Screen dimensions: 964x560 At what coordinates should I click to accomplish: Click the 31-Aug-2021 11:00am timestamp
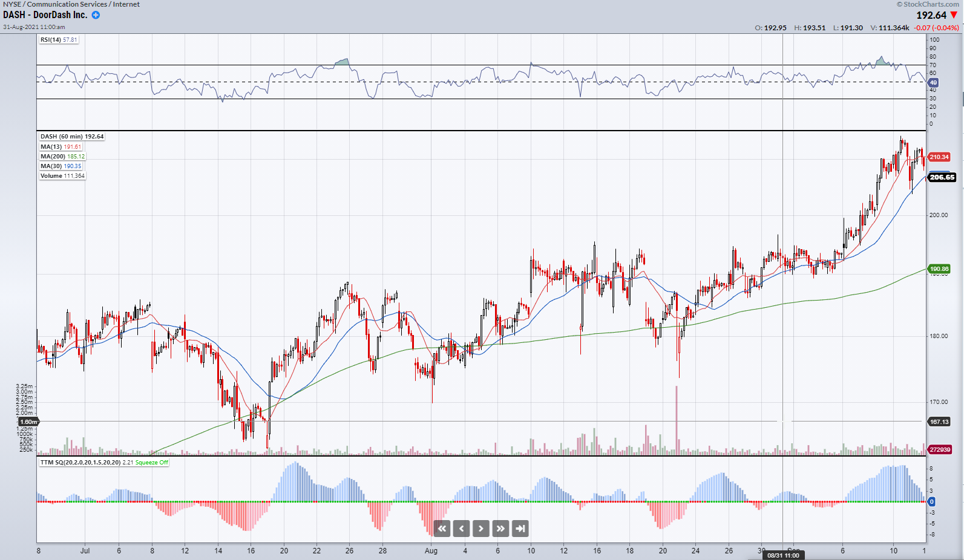(34, 27)
